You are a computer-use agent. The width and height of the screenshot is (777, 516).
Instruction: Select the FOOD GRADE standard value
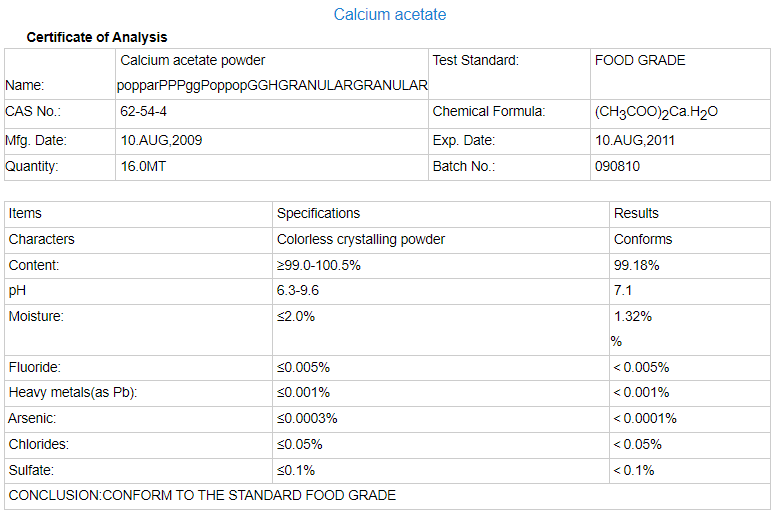640,60
